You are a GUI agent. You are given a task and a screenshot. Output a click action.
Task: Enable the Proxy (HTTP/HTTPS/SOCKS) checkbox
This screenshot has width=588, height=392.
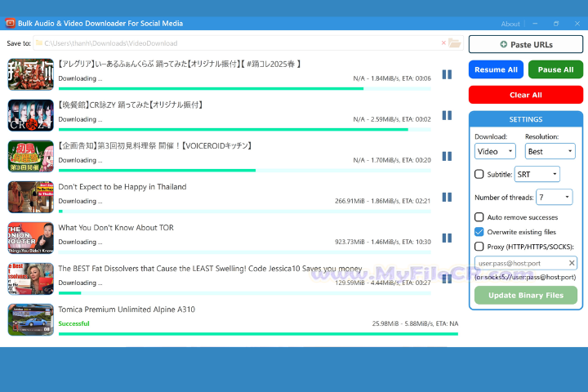(x=479, y=247)
